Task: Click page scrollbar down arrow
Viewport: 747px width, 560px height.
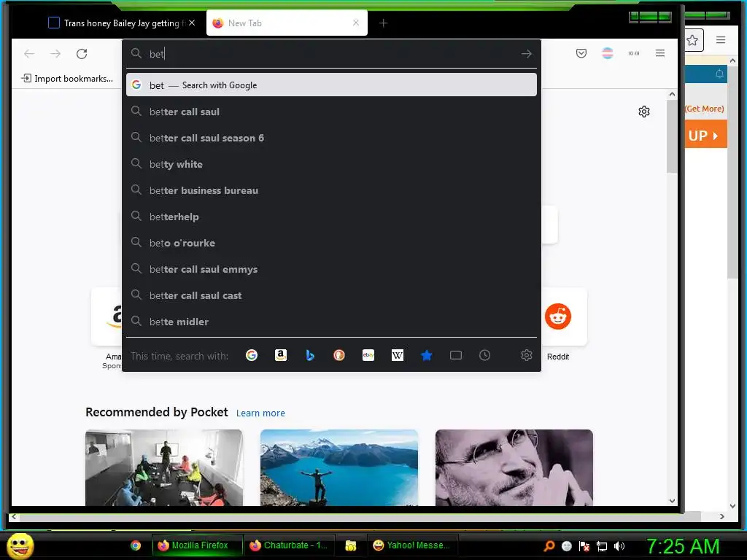Action: (672, 500)
